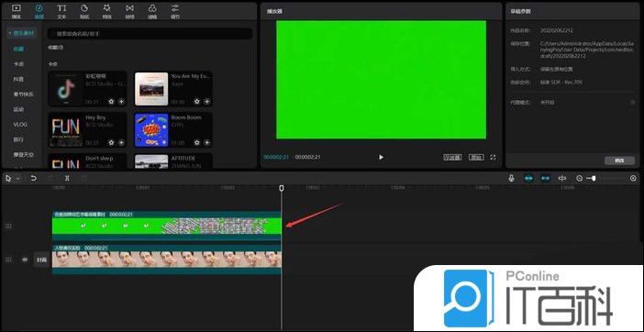The width and height of the screenshot is (644, 332).
Task: Click the 封面 cover button on main track
Action: [x=41, y=260]
